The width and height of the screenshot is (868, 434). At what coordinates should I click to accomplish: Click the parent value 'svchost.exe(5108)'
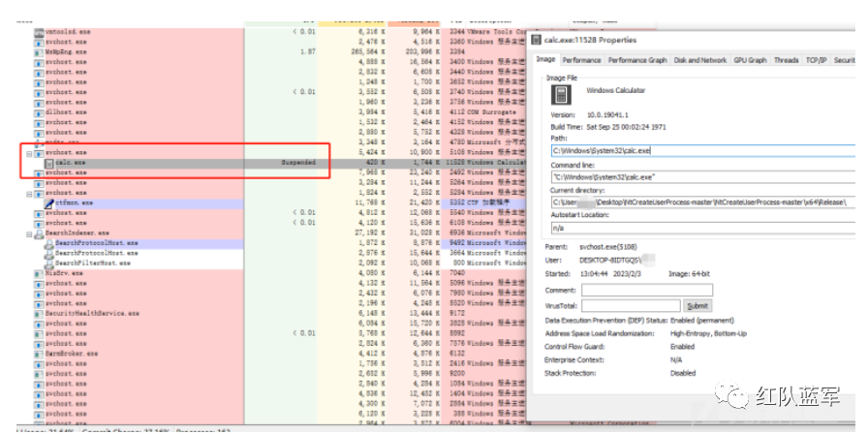click(x=608, y=247)
